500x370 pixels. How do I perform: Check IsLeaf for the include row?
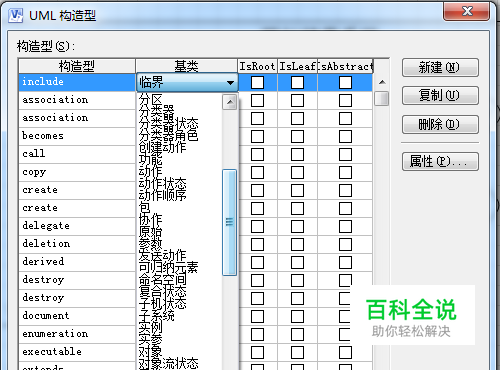[297, 82]
